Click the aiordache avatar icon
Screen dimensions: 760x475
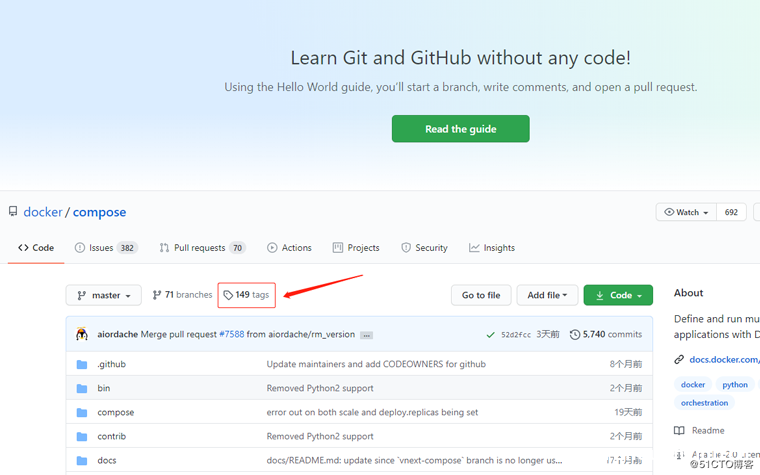pyautogui.click(x=82, y=334)
